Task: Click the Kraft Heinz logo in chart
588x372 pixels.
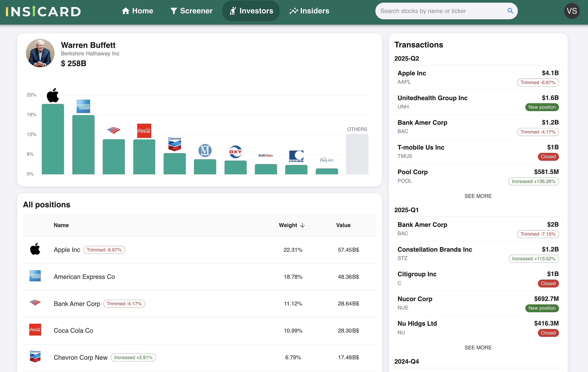Action: click(266, 155)
